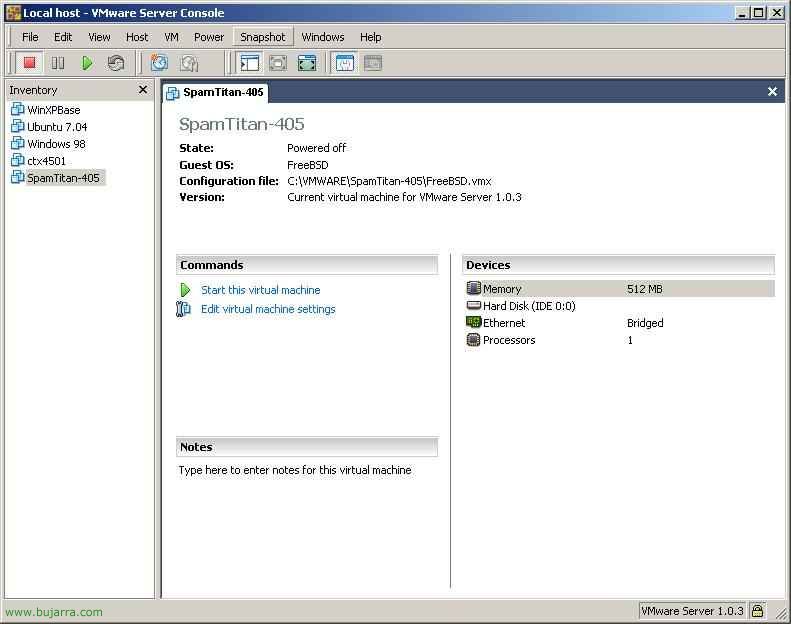Click the Windows 98 VM icon

click(18, 143)
